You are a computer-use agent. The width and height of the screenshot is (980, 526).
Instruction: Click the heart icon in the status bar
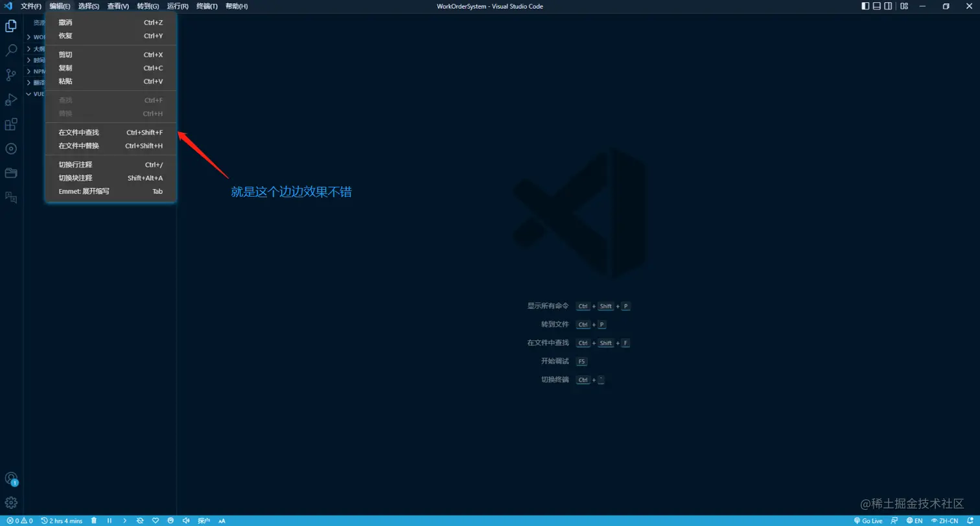[156, 521]
